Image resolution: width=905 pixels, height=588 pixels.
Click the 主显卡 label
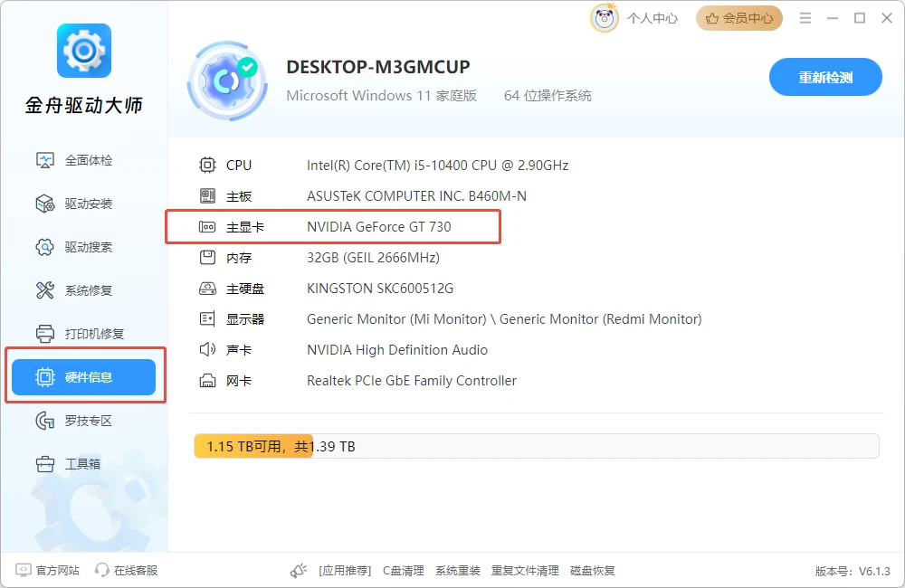coord(245,227)
